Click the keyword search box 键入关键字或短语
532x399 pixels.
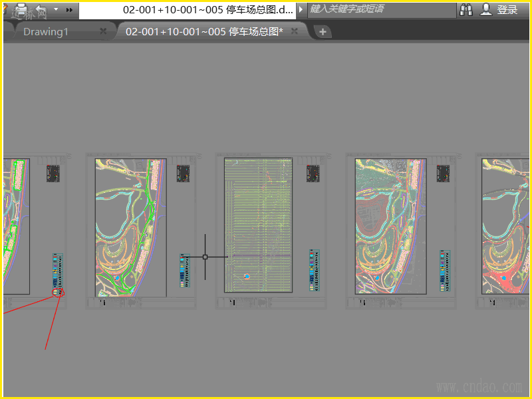coord(382,9)
